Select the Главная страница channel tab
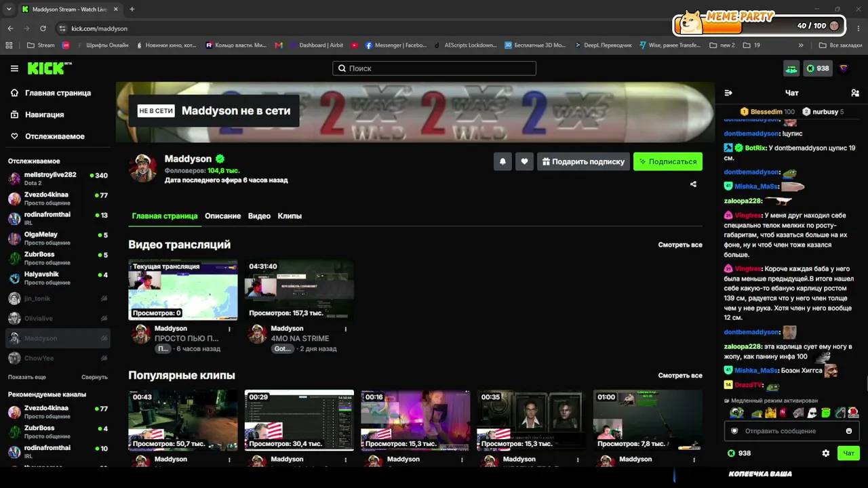Screen dimensions: 868x488 click(x=165, y=216)
